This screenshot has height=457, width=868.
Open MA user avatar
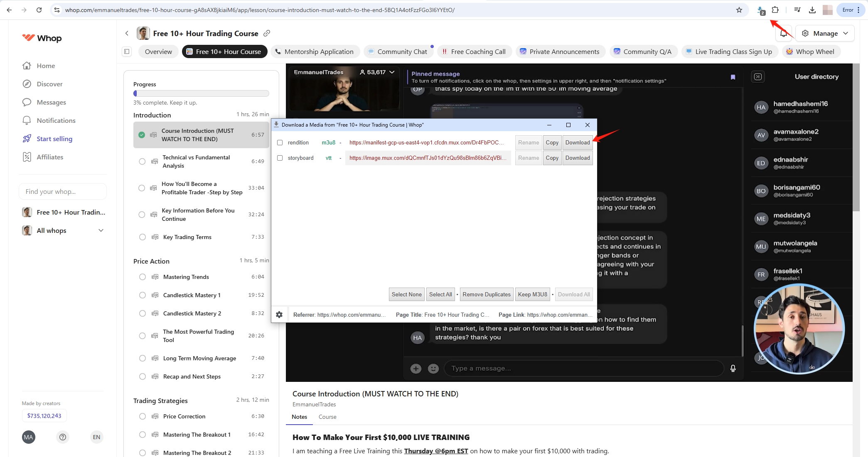point(29,437)
